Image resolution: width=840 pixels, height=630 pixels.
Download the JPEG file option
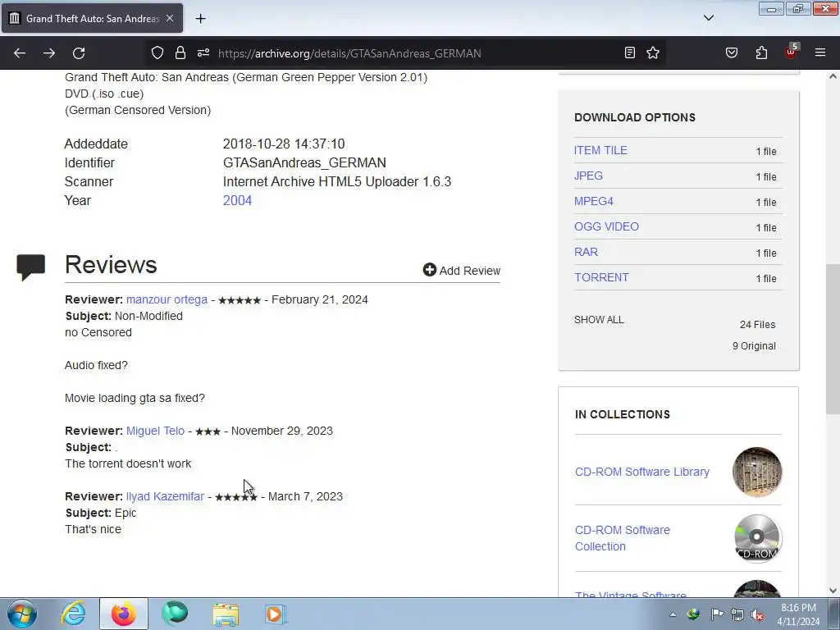pyautogui.click(x=588, y=176)
